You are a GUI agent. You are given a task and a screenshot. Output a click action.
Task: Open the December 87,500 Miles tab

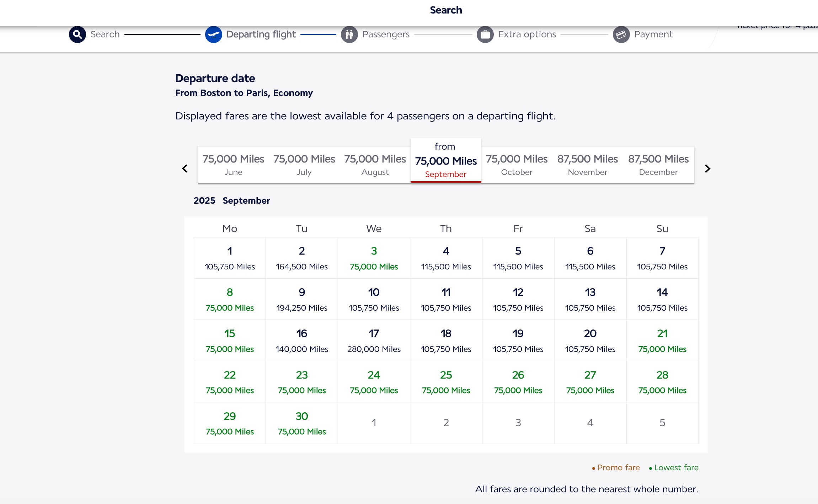click(658, 165)
